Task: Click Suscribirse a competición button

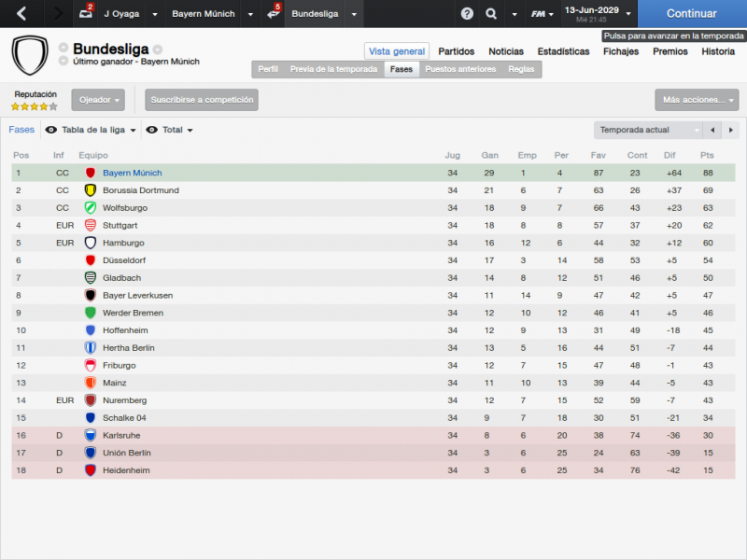Action: coord(202,100)
